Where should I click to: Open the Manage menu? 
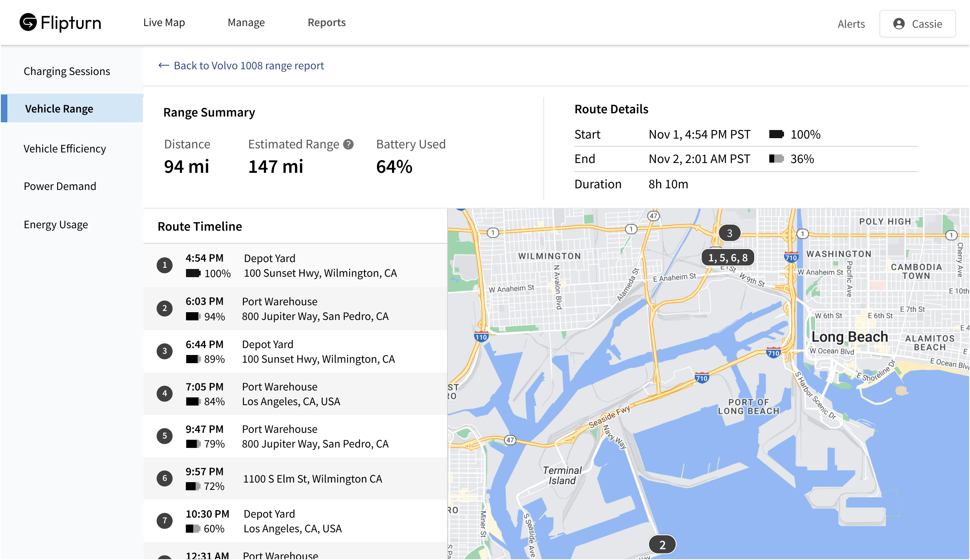click(246, 23)
